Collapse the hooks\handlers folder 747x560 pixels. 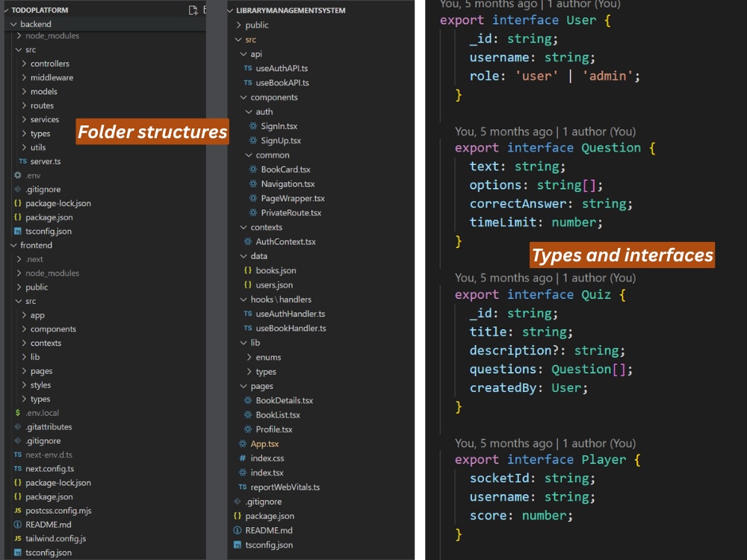(x=244, y=299)
